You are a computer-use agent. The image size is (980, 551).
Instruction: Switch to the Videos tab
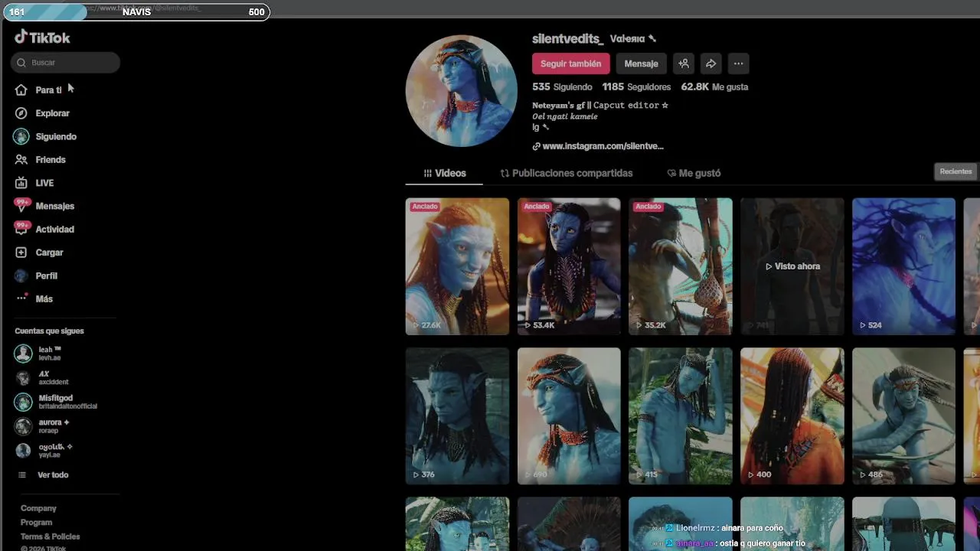click(445, 173)
